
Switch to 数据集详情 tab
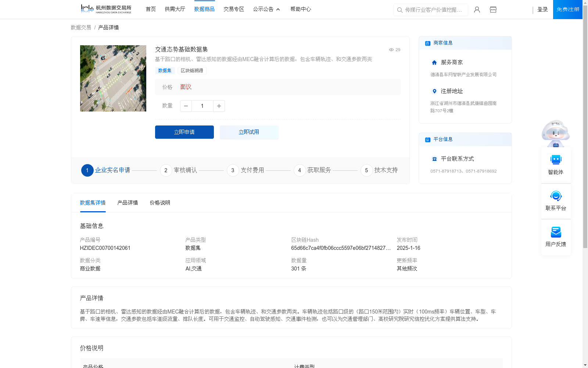coord(93,203)
